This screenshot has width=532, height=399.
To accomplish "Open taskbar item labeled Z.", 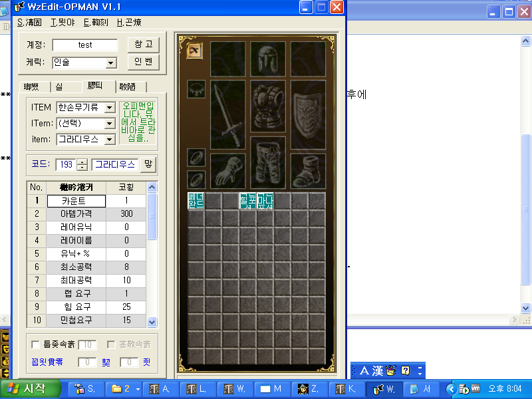I will (309, 389).
